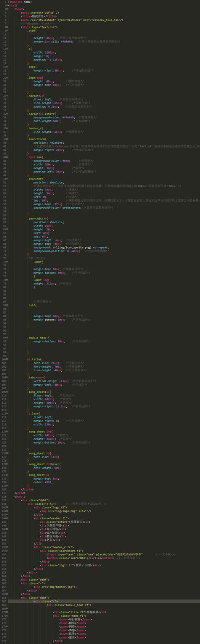The image size is (200, 644).
Task: Click the img src="img/banner.jpg" line
Action: tap(55, 587)
